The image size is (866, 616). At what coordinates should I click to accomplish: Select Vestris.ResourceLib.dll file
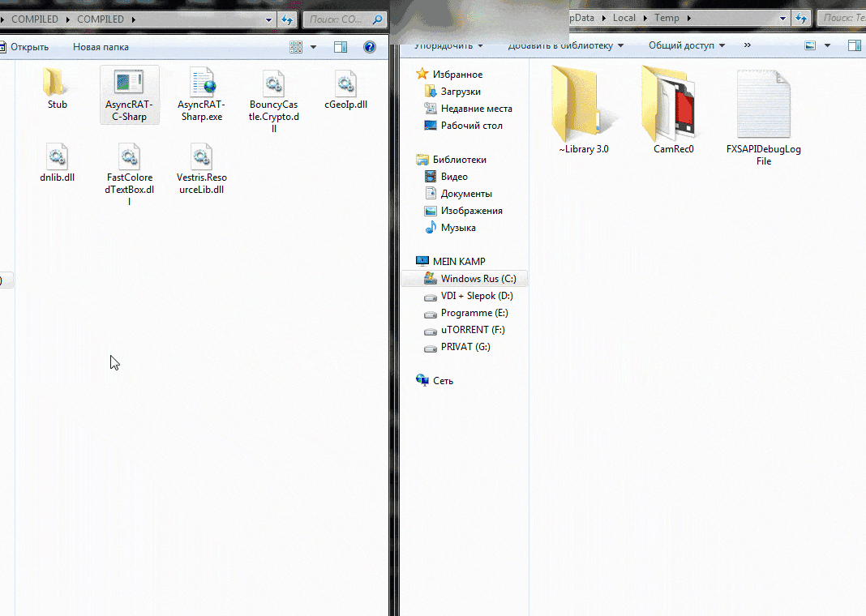[202, 168]
